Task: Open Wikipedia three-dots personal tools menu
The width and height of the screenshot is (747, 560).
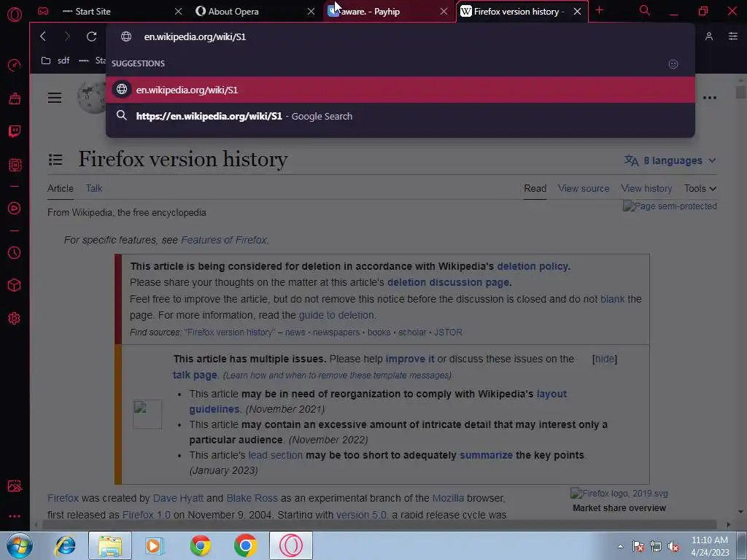Action: pyautogui.click(x=710, y=98)
